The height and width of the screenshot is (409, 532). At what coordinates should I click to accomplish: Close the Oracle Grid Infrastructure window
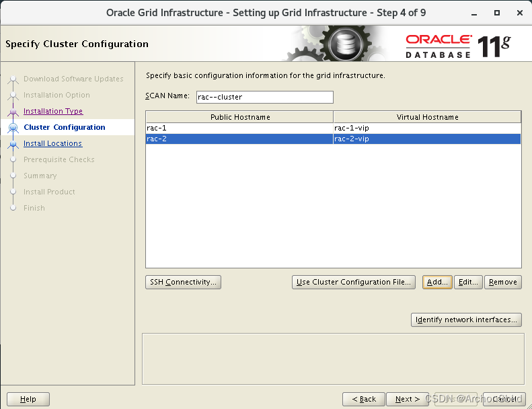(x=519, y=13)
